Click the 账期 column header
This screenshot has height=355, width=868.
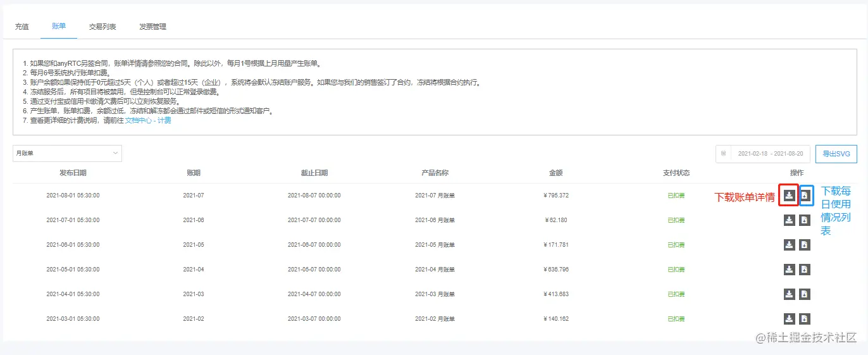pyautogui.click(x=194, y=173)
